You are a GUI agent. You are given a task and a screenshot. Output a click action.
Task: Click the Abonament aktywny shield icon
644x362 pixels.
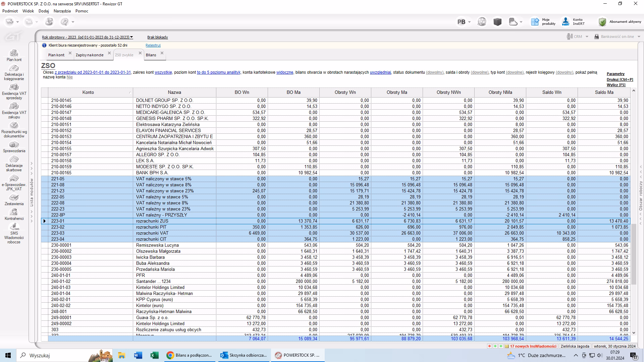[x=602, y=22]
